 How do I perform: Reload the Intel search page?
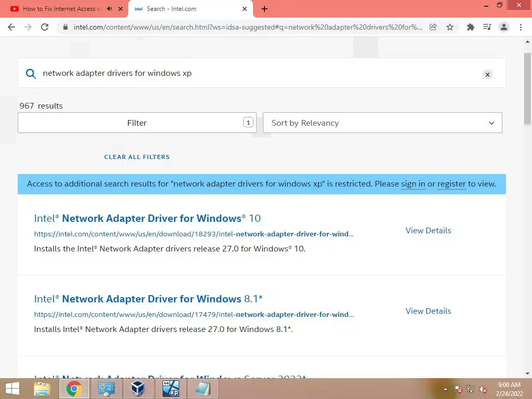(x=45, y=27)
